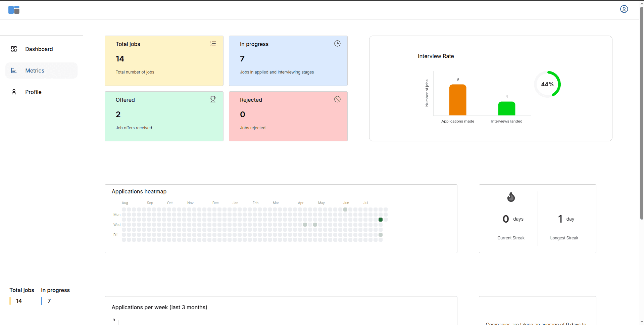Click the Profile person icon in sidebar
The width and height of the screenshot is (644, 325).
point(14,92)
